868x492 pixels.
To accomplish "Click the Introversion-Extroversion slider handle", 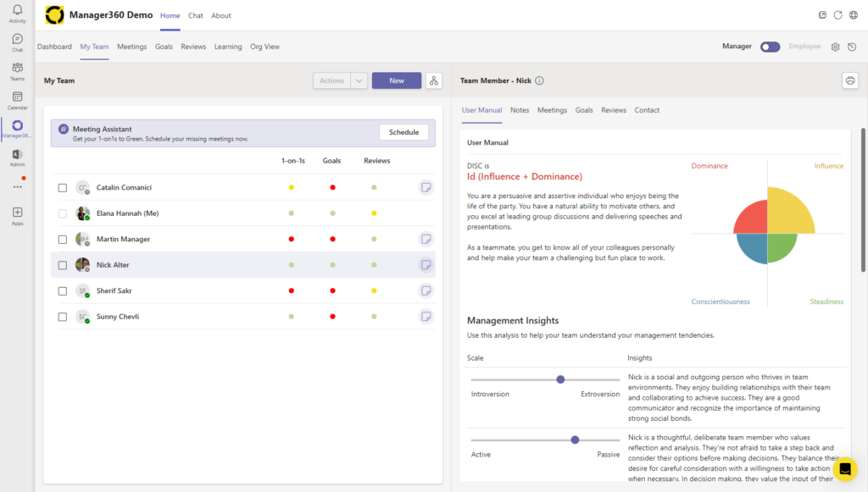I will click(560, 379).
